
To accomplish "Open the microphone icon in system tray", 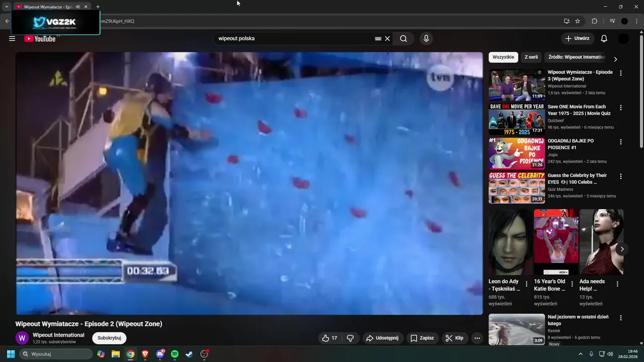I will point(591,354).
